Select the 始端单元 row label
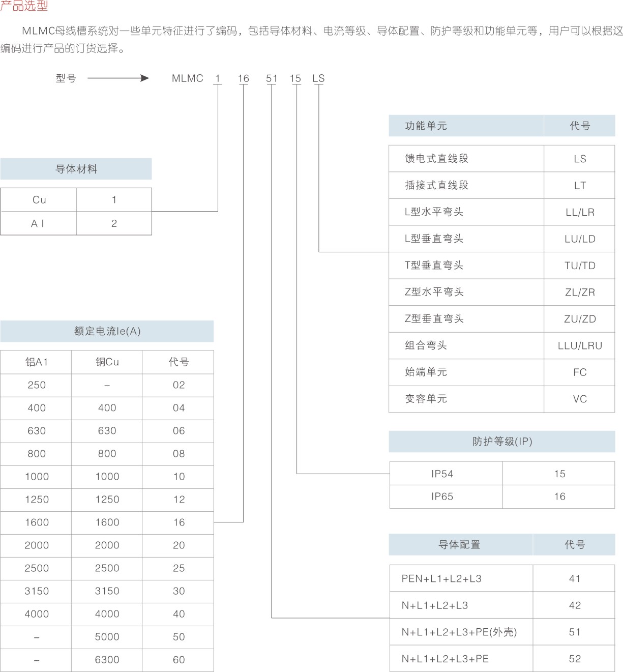623x672 pixels. tap(426, 372)
